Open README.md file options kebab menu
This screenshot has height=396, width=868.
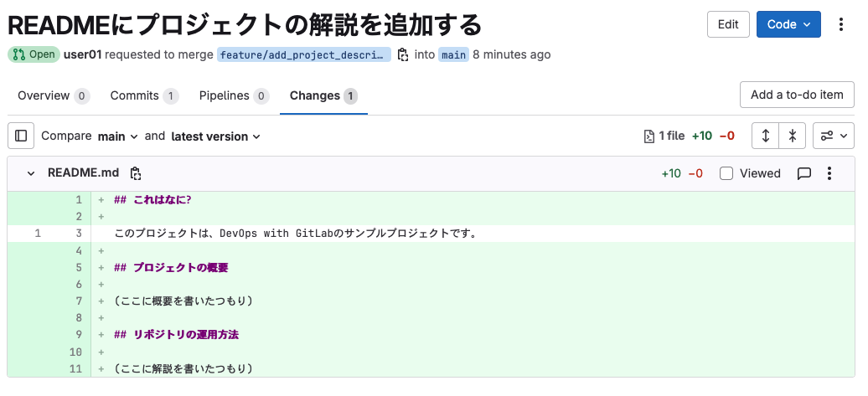tap(829, 173)
